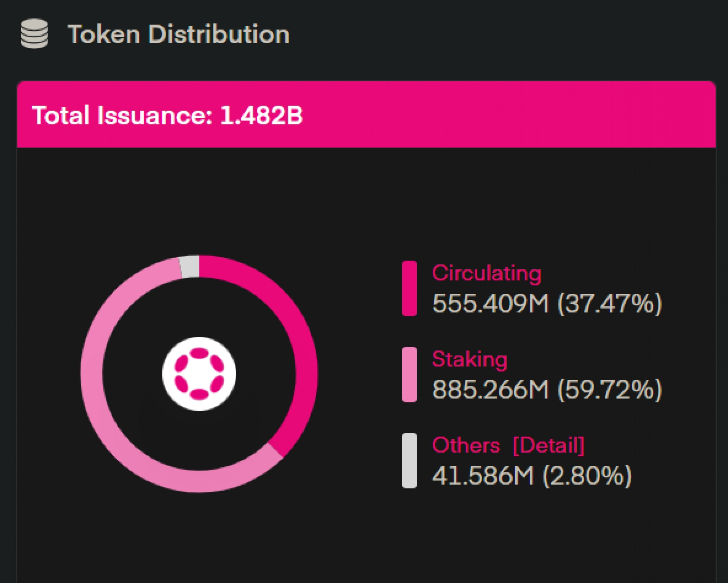Click the dark pink Circulating color swatch
Viewport: 728px width, 583px height.
[409, 288]
